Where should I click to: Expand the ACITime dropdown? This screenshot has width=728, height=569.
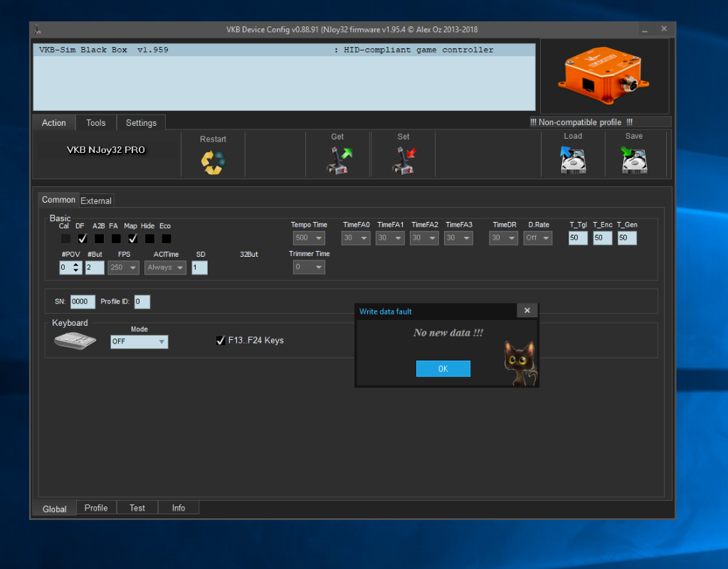165,268
